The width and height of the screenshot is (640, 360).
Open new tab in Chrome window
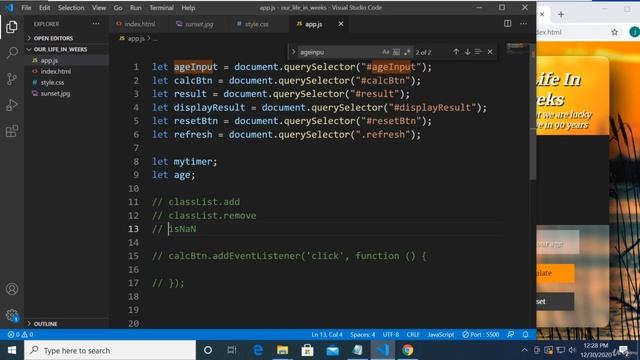[x=561, y=14]
